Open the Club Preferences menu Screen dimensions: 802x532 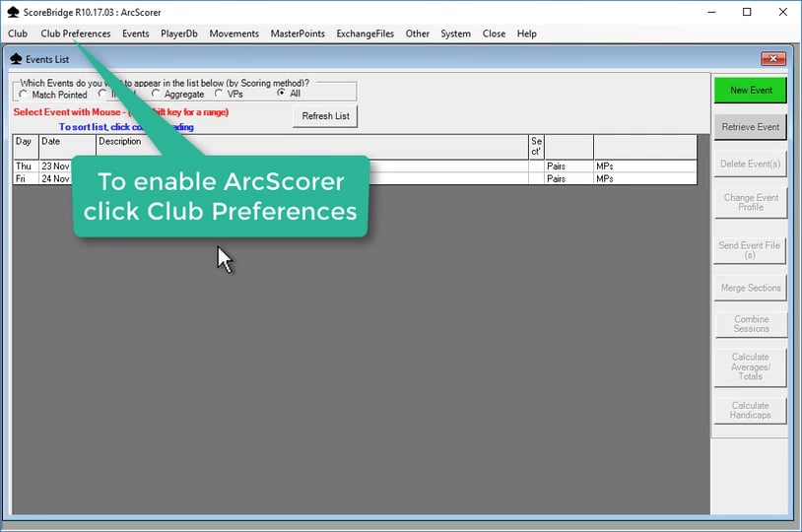point(76,33)
